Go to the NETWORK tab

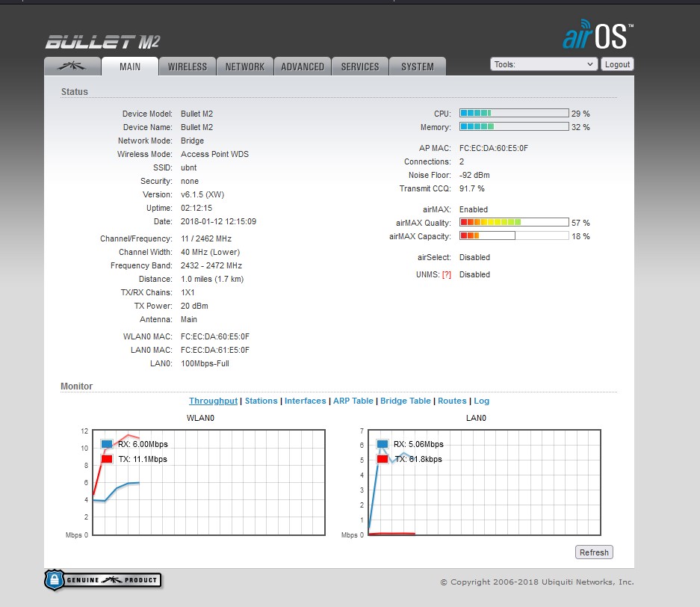coord(244,67)
